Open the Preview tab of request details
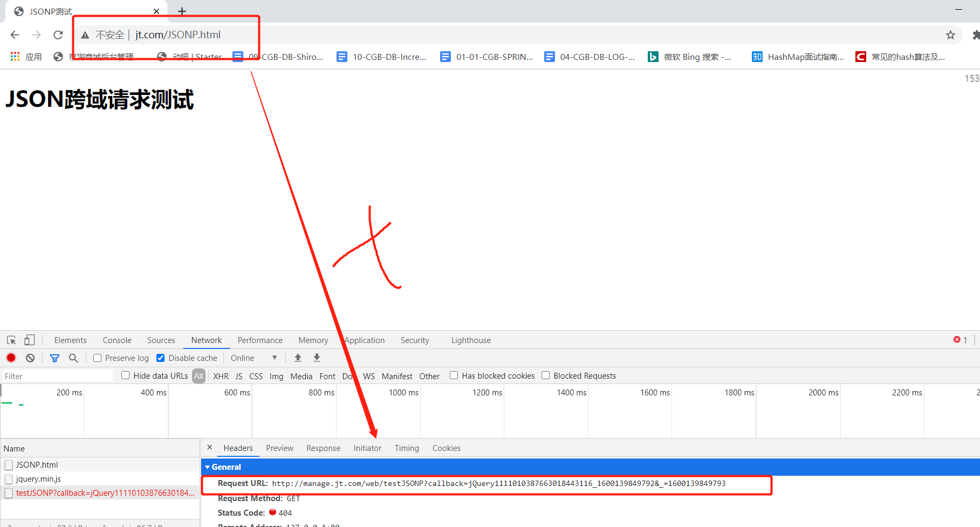Image resolution: width=980 pixels, height=527 pixels. [279, 448]
